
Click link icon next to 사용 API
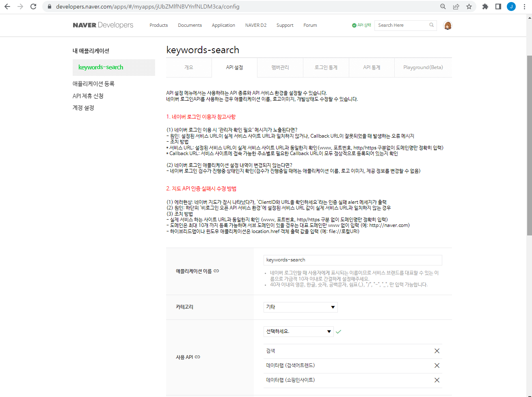[x=197, y=357]
